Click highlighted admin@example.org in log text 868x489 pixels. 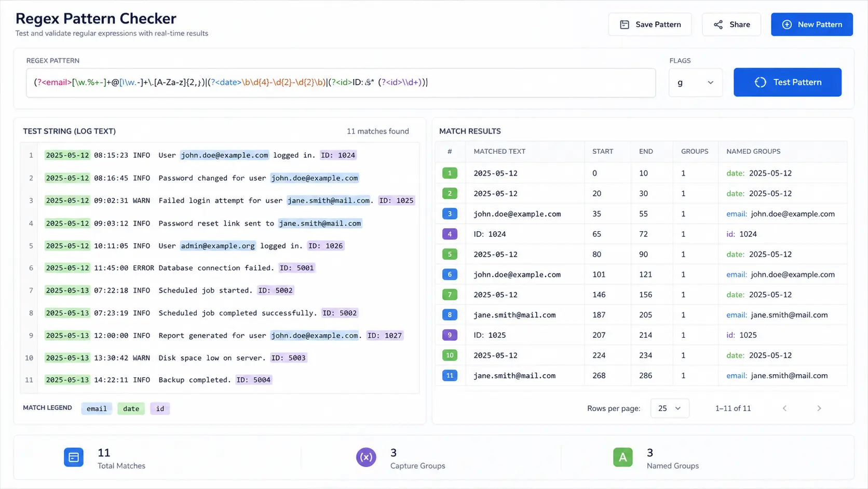[218, 246]
